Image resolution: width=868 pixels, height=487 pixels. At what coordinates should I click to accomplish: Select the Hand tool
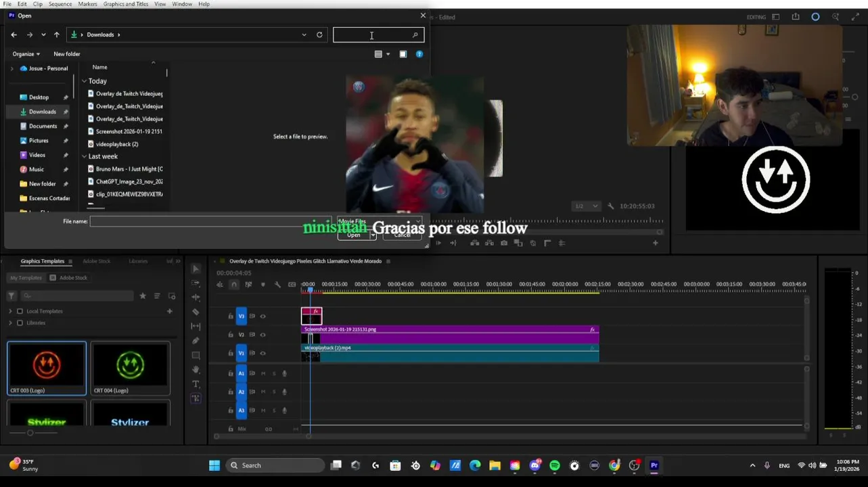[196, 369]
